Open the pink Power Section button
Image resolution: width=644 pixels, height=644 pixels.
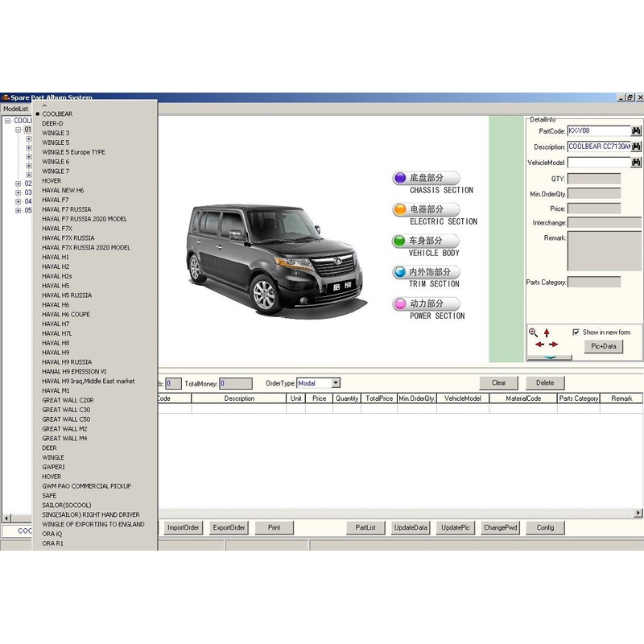click(426, 304)
